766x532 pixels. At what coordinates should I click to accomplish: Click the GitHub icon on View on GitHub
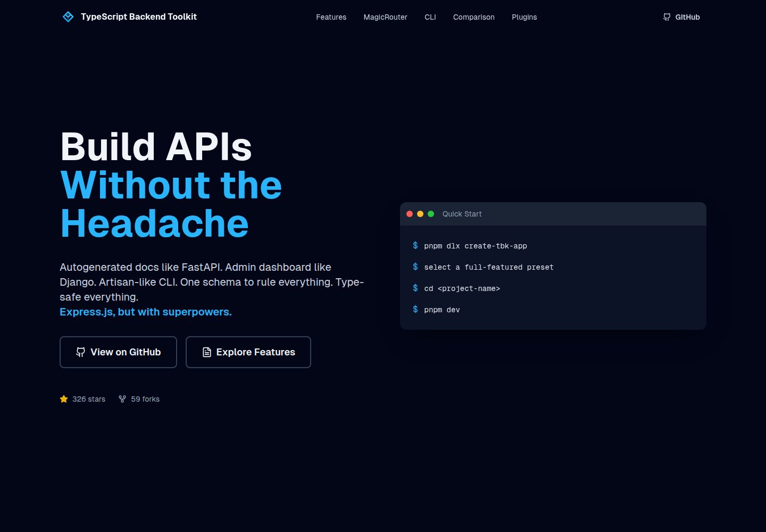[x=81, y=352]
